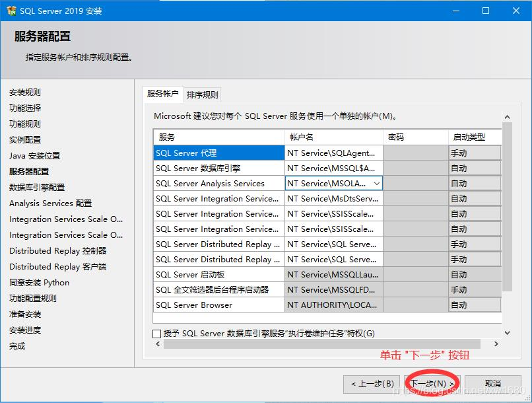Open account dropdown for SQL Server Analysis Services
This screenshot has width=532, height=403.
pos(377,184)
